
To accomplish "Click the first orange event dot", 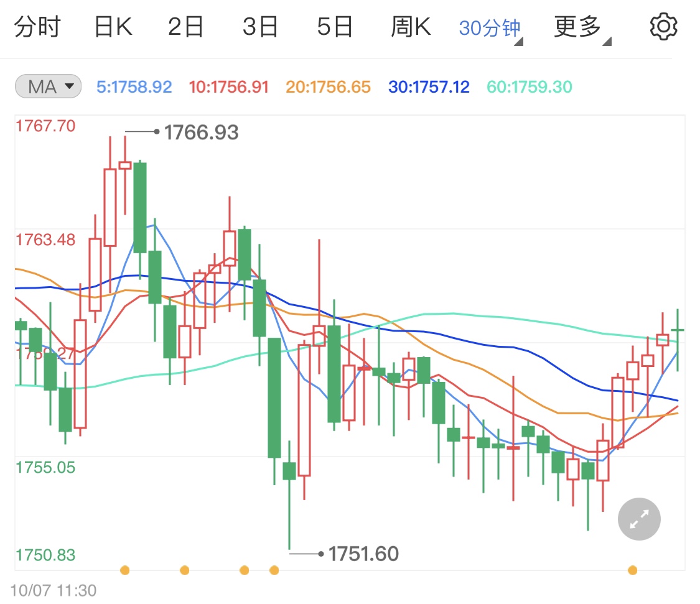I will tap(125, 570).
